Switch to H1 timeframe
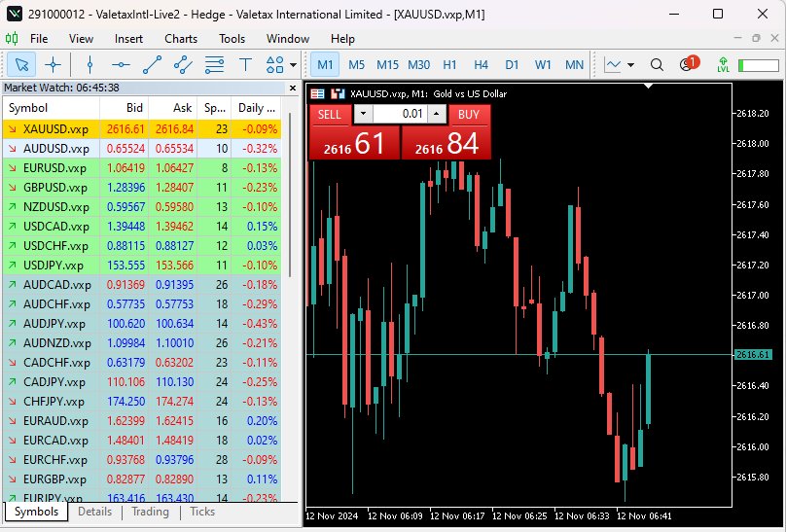 tap(449, 64)
